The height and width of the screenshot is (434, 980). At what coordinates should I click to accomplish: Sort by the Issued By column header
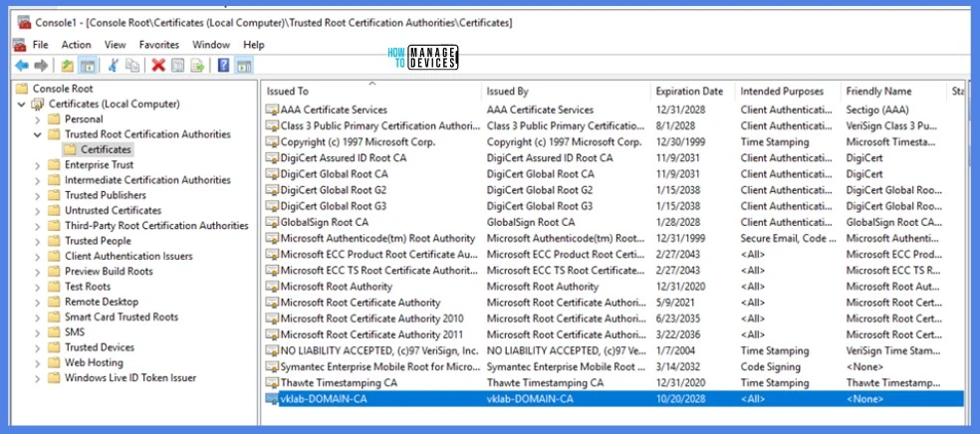567,92
